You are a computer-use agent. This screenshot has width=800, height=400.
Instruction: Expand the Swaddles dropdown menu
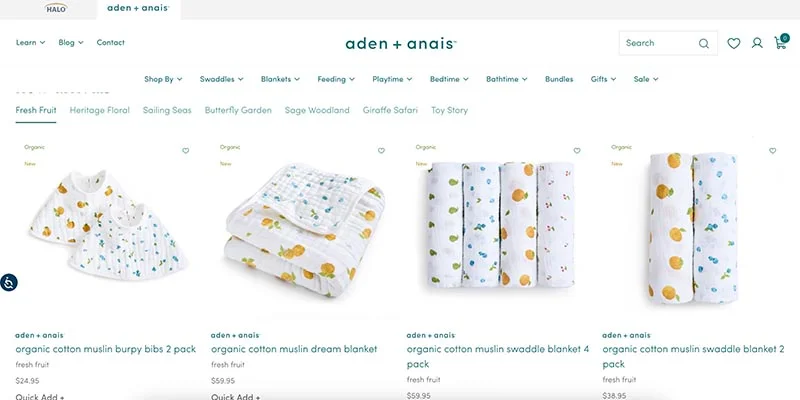[221, 79]
